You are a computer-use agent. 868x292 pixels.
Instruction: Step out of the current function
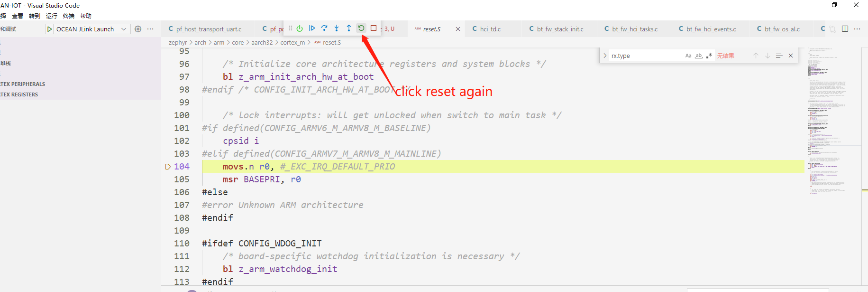pyautogui.click(x=349, y=28)
